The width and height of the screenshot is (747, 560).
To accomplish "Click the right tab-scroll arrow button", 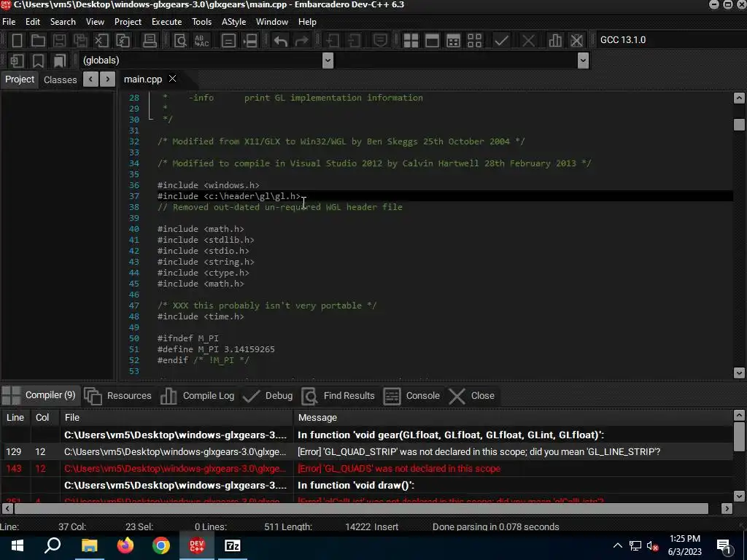I will [108, 79].
